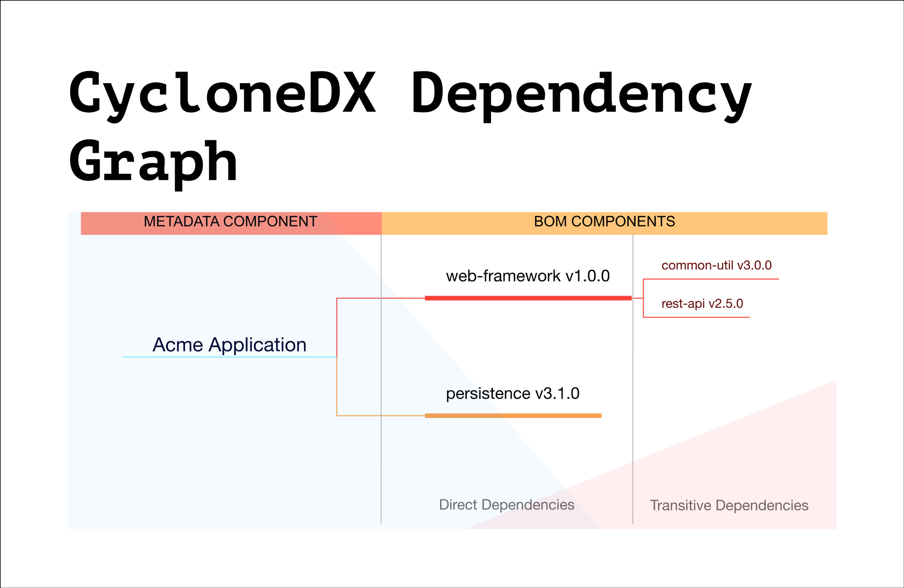Click the thin red line under rest-api

pos(696,317)
